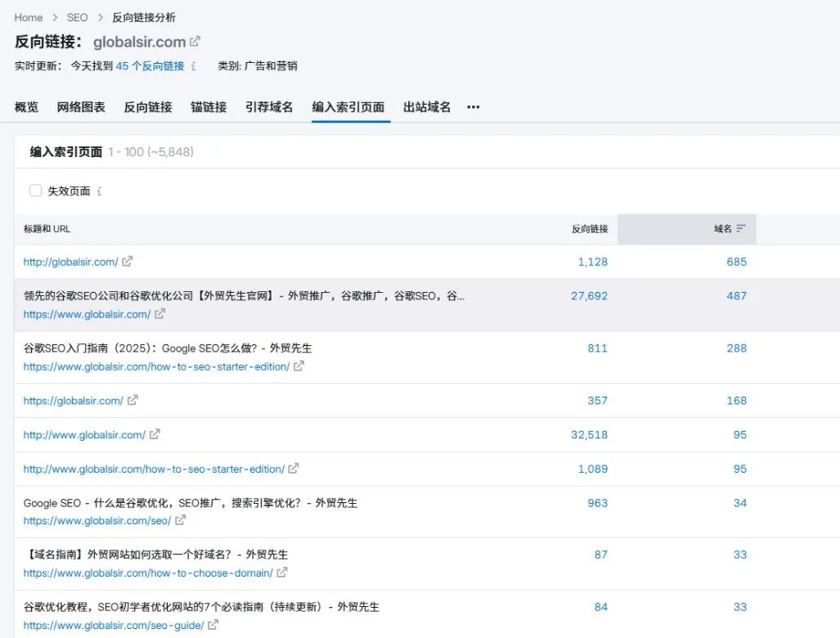Open external icon for http how-to-seo-starter-edition URL
The image size is (840, 638).
pos(294,469)
